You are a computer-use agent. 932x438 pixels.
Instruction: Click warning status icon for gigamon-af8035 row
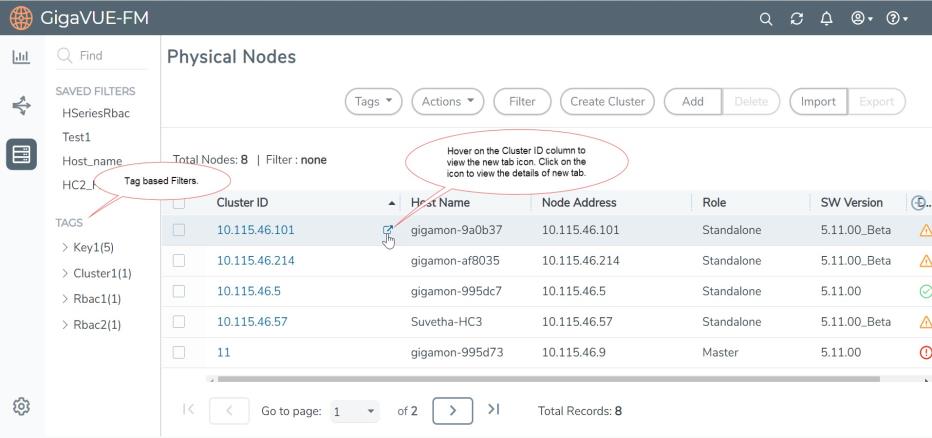click(925, 260)
